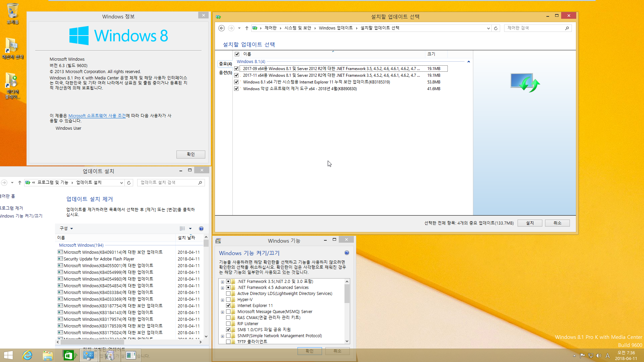Expand the .NET Framework 4.5 Advanced Services node
Viewport: 644px width, 362px height.
[x=222, y=288]
